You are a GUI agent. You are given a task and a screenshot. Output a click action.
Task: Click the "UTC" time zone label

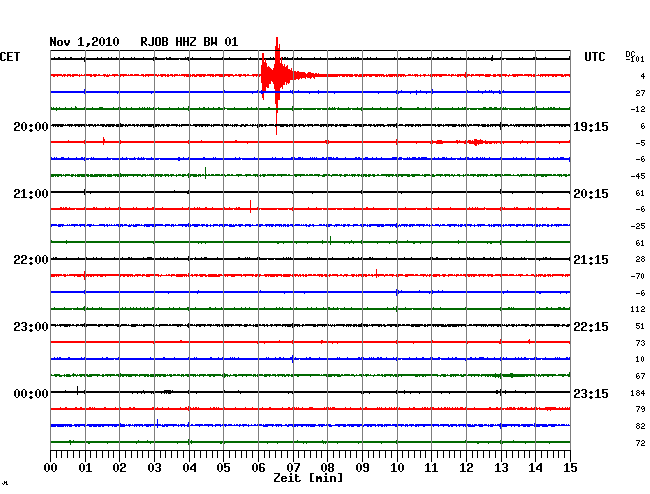(594, 57)
